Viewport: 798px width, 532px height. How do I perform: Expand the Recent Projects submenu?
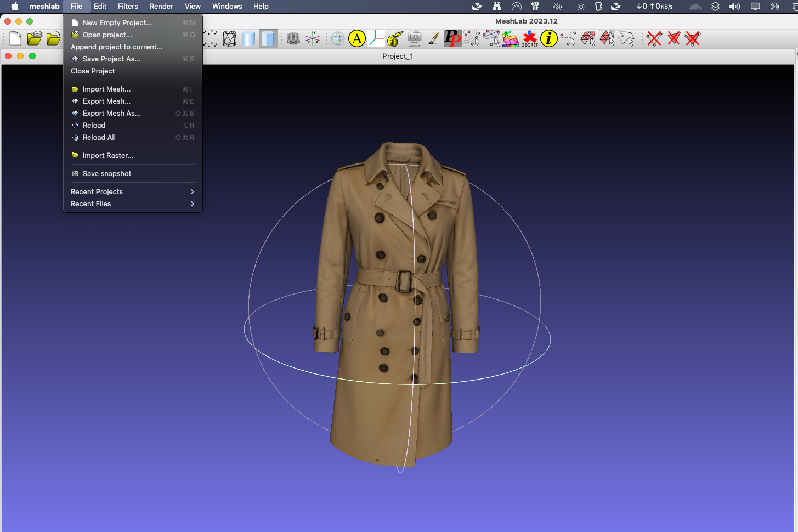tap(133, 191)
